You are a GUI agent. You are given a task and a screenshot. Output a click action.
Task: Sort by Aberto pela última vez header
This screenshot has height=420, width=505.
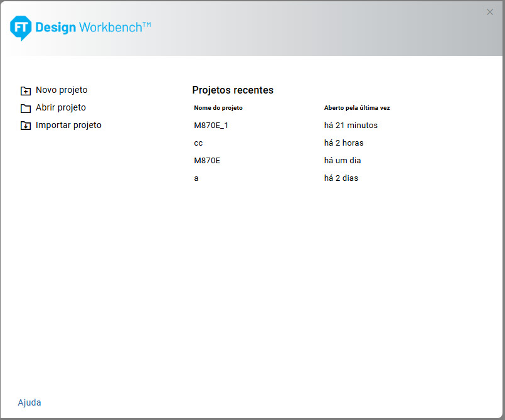point(357,108)
